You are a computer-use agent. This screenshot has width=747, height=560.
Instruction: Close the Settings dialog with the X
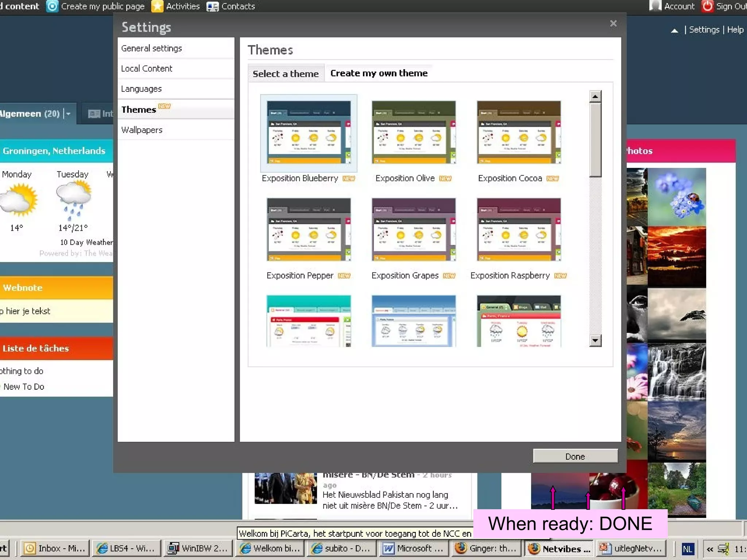click(613, 24)
